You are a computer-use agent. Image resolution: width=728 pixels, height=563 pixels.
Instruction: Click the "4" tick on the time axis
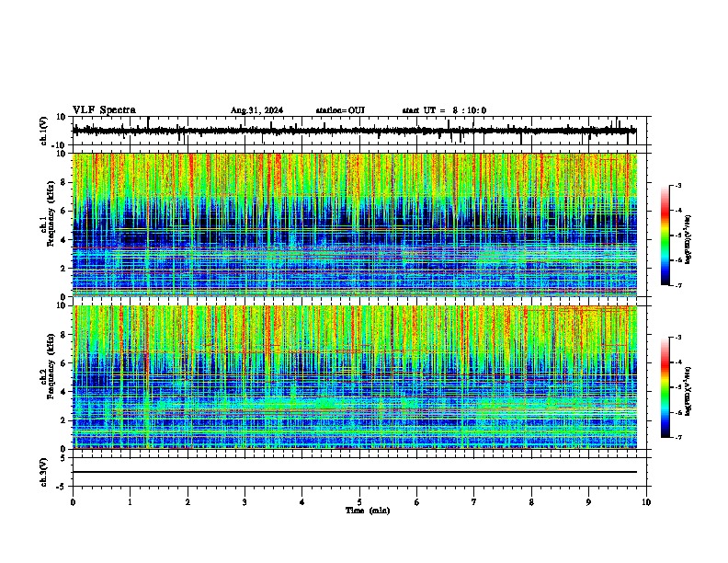pos(302,502)
